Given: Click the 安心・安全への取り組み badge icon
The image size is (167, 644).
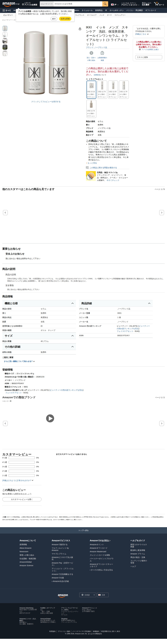Looking at the screenshot, I should click(91, 53).
